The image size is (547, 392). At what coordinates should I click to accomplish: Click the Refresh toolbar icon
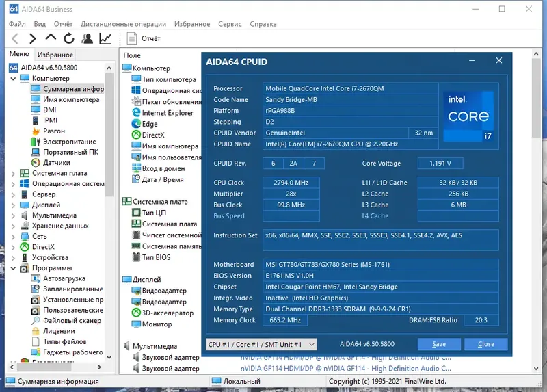pyautogui.click(x=69, y=39)
